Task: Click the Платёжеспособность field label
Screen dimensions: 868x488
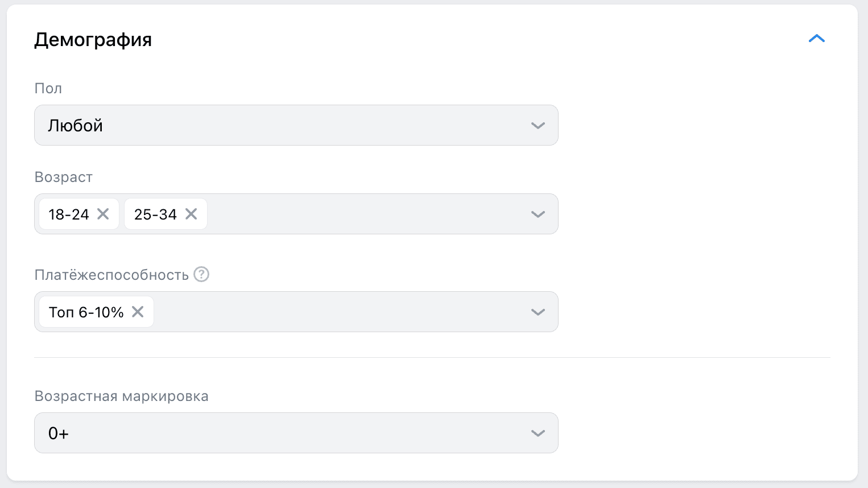Action: coord(111,275)
